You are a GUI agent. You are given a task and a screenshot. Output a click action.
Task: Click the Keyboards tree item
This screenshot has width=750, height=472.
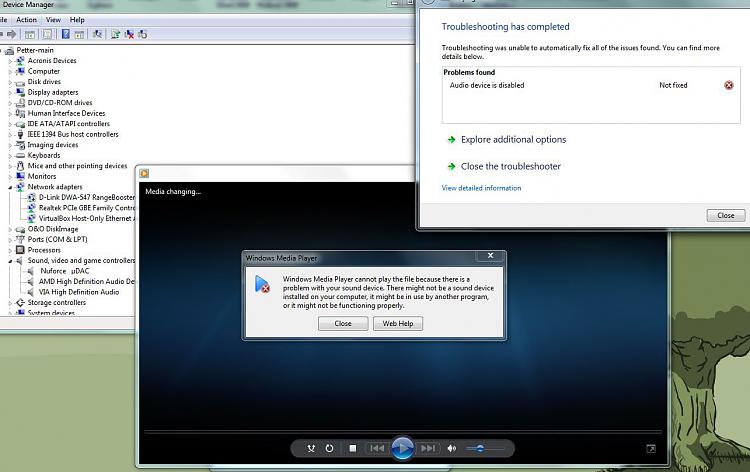44,155
